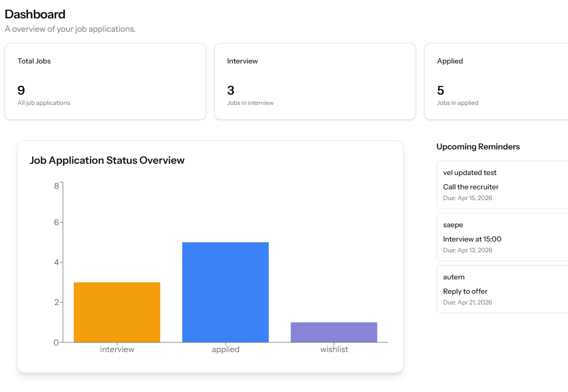Click the y-axis tick label 4
Screen dimensions: 568x392
coord(56,262)
